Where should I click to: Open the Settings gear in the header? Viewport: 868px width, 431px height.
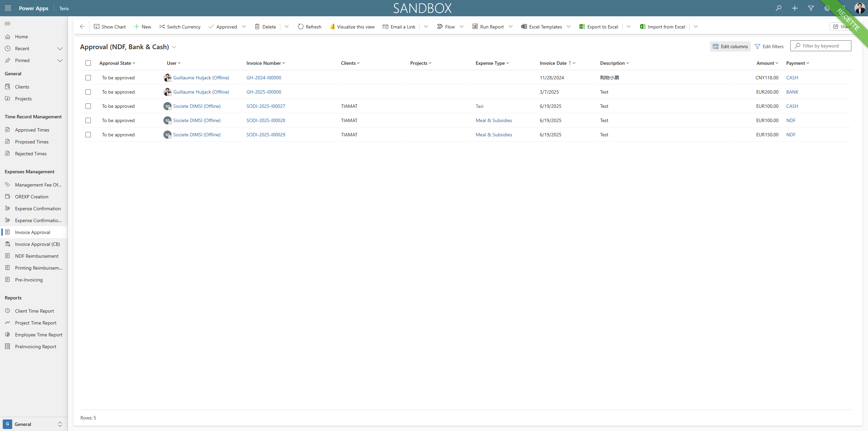click(x=827, y=8)
